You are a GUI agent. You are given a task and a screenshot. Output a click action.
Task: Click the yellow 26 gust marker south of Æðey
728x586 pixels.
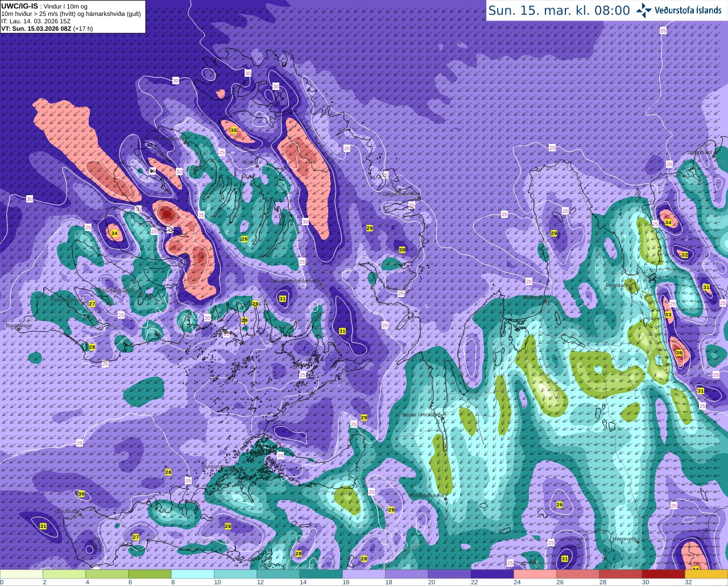click(x=244, y=239)
